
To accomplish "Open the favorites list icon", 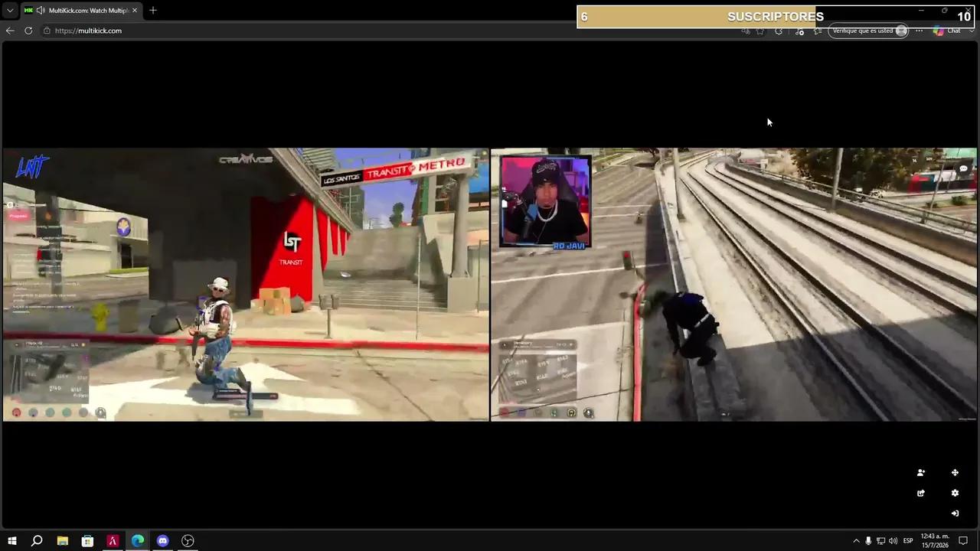I will [x=818, y=31].
